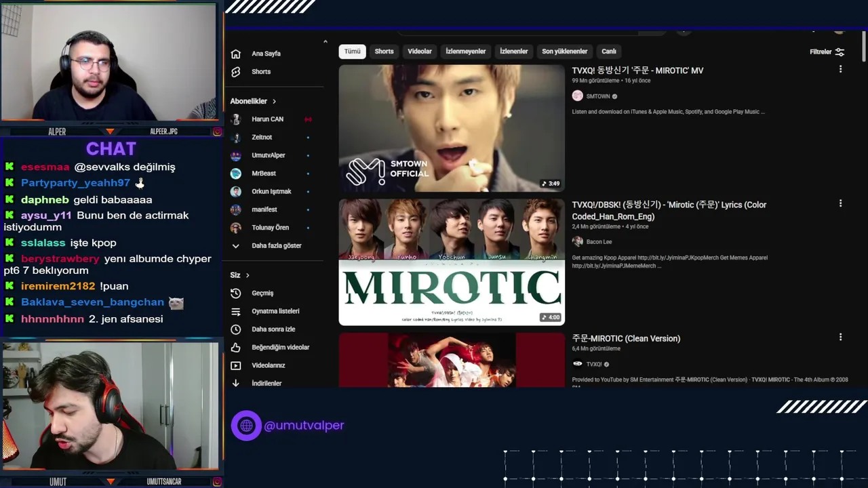Click iremirem2182 username in chat
868x488 pixels.
58,286
